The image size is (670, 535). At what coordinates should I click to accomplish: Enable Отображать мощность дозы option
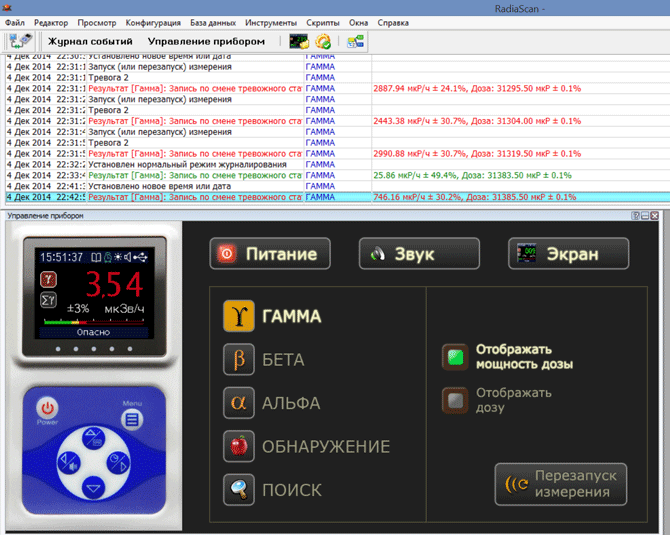coord(456,357)
